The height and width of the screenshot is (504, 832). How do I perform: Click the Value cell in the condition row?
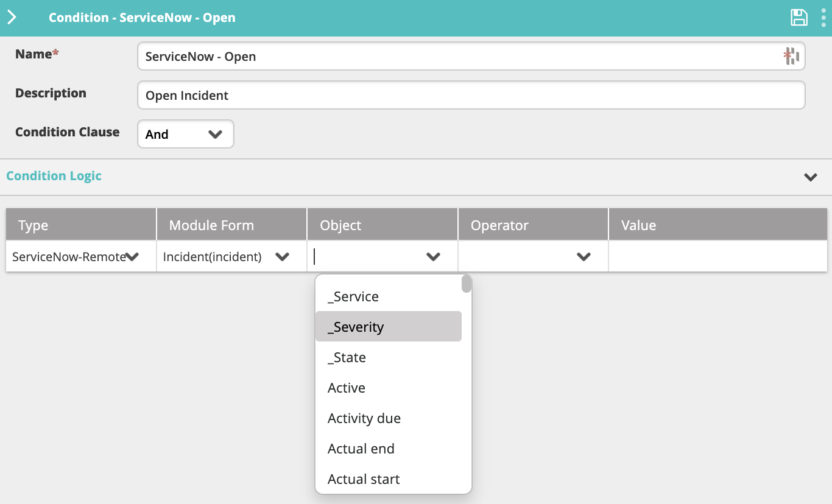pyautogui.click(x=717, y=257)
